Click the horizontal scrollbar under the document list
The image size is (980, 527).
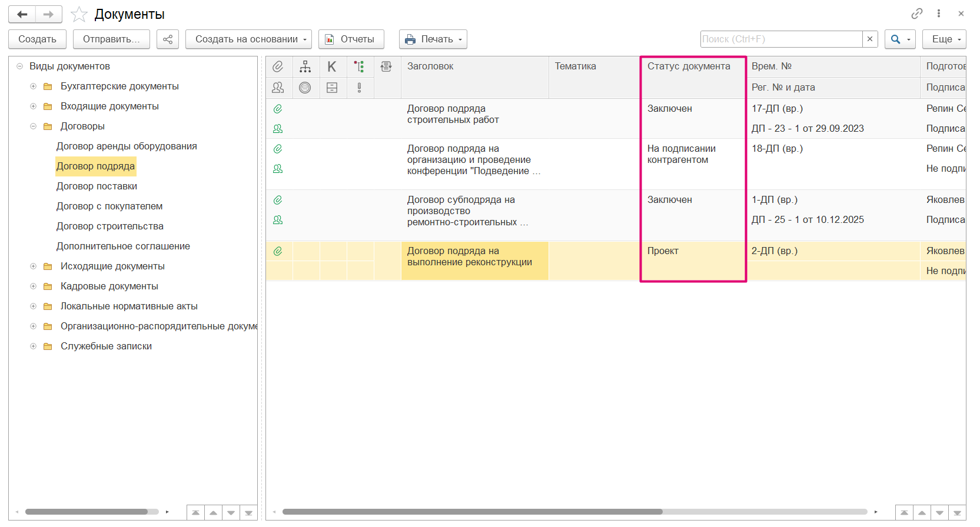pyautogui.click(x=472, y=512)
